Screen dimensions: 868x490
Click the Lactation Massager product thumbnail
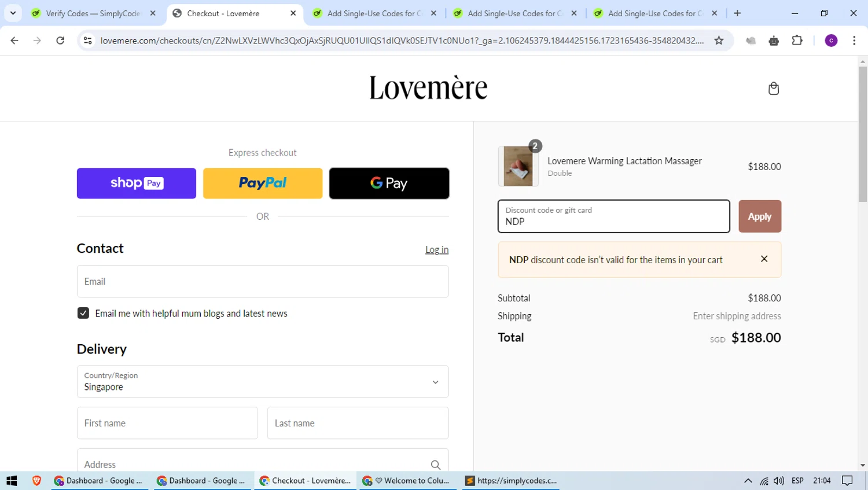(518, 166)
